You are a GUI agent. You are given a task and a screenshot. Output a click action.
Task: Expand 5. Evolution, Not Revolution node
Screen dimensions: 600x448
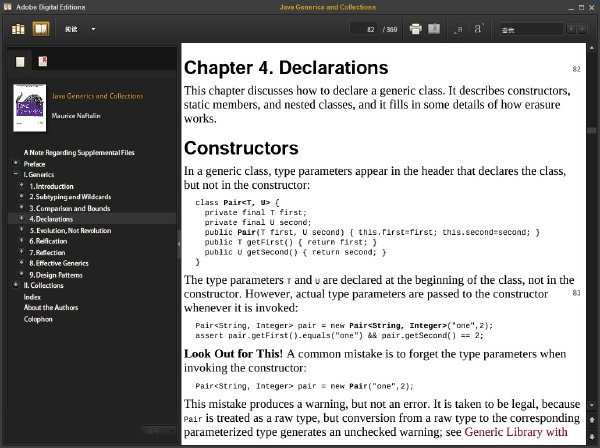coord(21,230)
